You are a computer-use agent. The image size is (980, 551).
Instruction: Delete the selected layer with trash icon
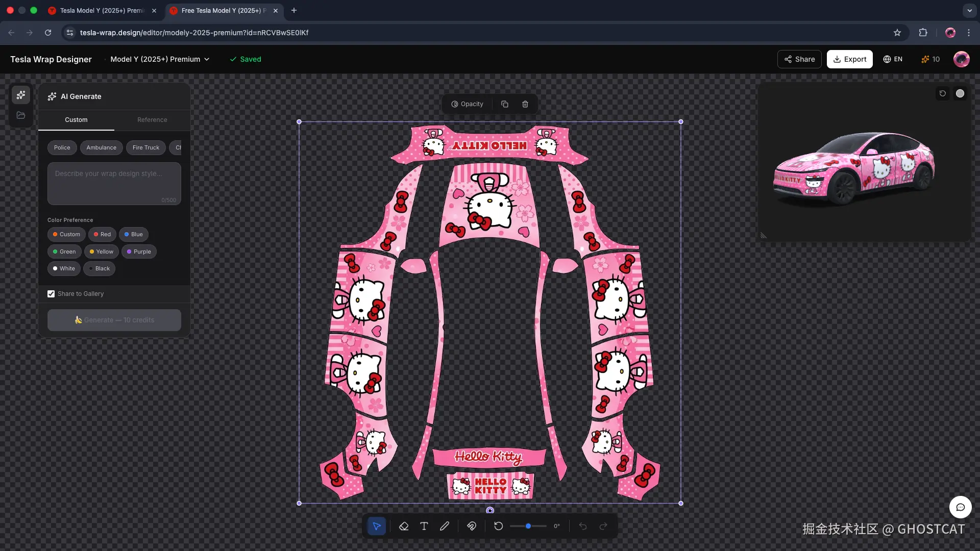[525, 104]
